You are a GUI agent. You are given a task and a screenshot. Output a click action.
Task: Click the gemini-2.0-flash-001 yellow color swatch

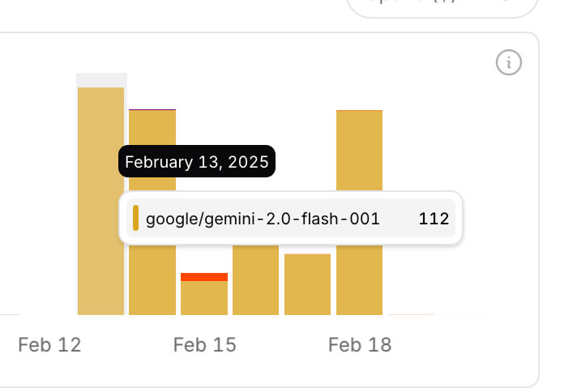coord(136,218)
